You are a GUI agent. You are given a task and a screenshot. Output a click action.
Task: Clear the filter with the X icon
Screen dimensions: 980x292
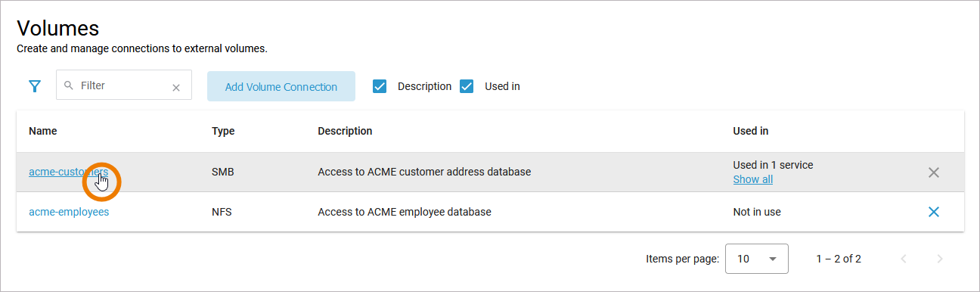click(176, 87)
